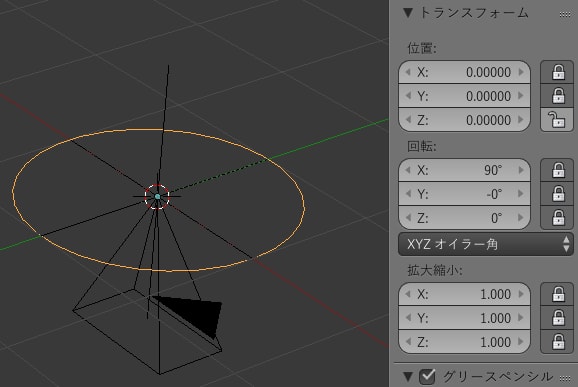Toggle lock for location X
The height and width of the screenshot is (387, 578).
(557, 72)
